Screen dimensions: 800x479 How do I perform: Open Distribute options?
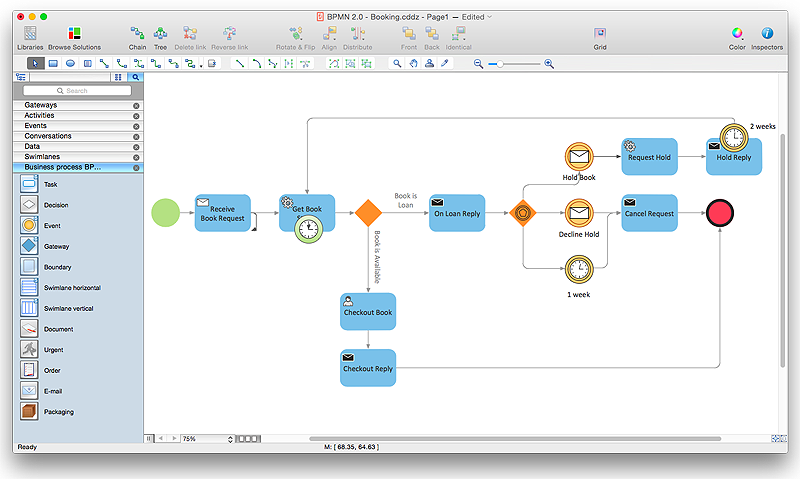click(358, 39)
